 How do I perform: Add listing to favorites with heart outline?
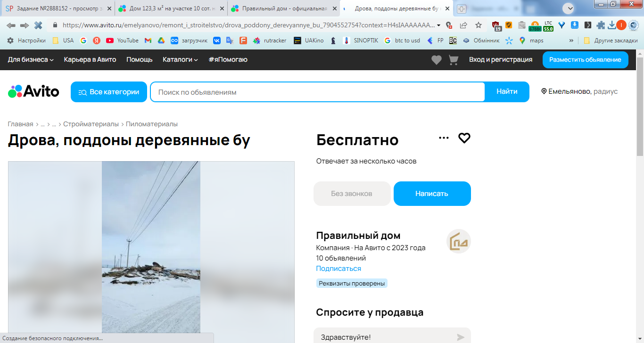point(464,138)
